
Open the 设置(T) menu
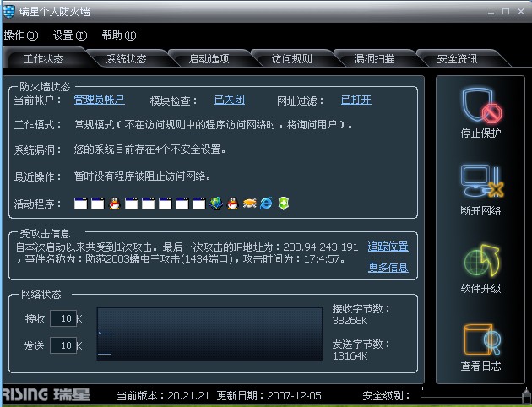(70, 35)
